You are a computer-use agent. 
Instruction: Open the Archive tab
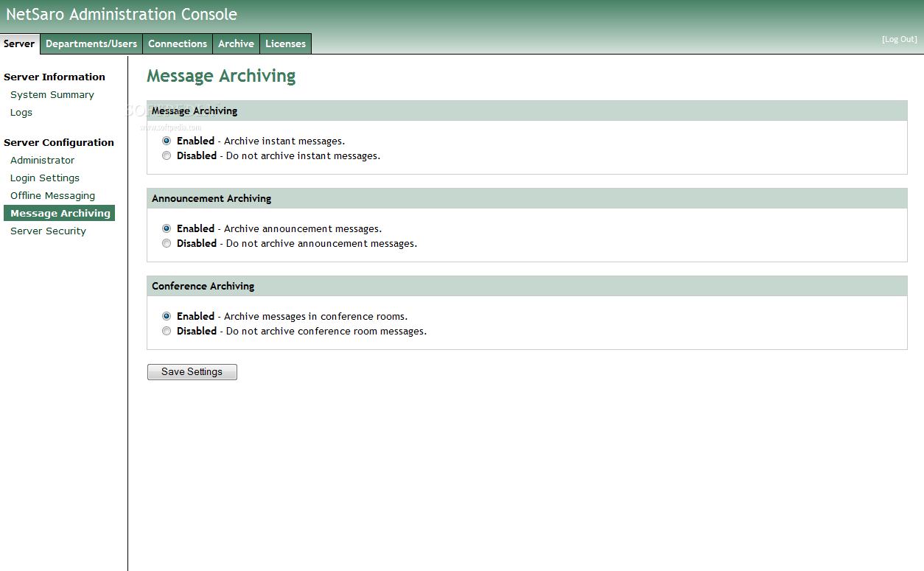click(x=236, y=43)
